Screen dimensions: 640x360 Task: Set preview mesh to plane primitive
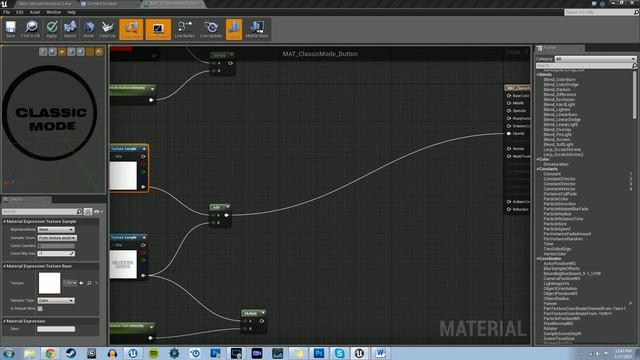pos(62,51)
